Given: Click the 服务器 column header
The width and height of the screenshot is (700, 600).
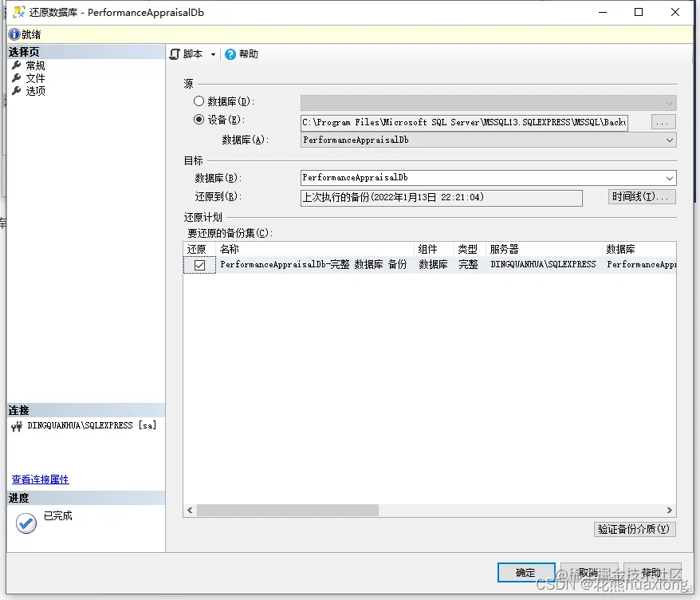Looking at the screenshot, I should tap(544, 249).
